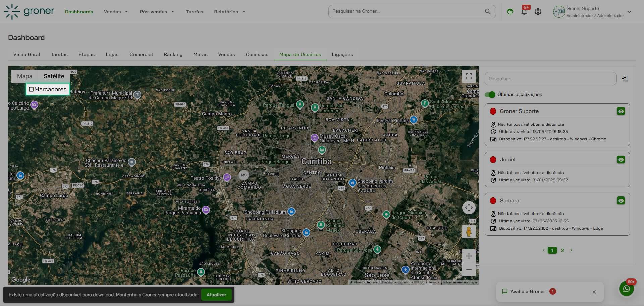Image resolution: width=644 pixels, height=306 pixels.
Task: Open the Dashboards menu item
Action: (79, 12)
